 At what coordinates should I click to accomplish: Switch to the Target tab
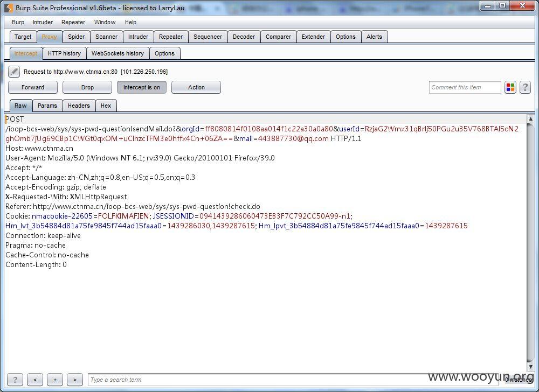(23, 37)
